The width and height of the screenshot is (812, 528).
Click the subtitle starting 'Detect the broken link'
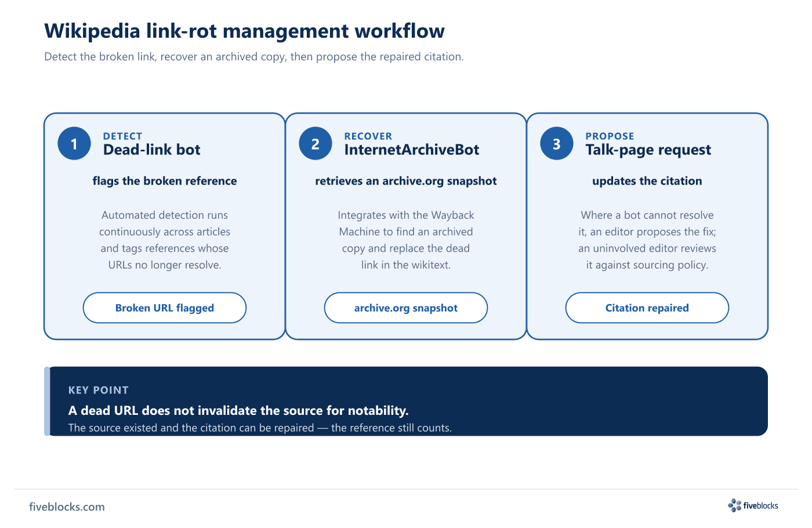click(x=253, y=57)
